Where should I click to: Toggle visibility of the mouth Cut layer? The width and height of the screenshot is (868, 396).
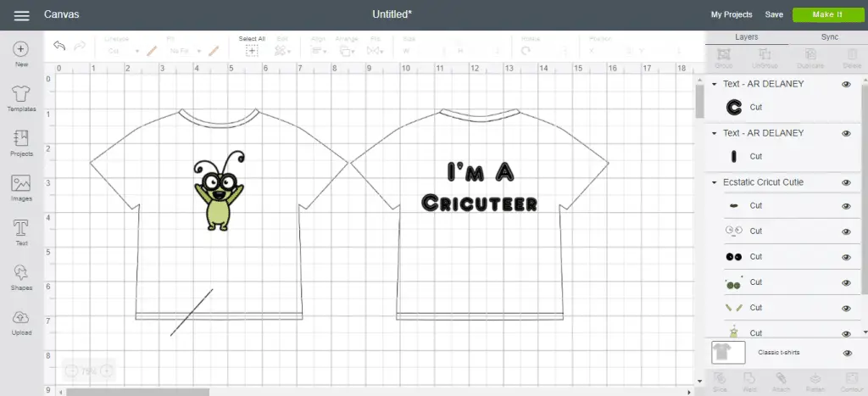pos(846,206)
